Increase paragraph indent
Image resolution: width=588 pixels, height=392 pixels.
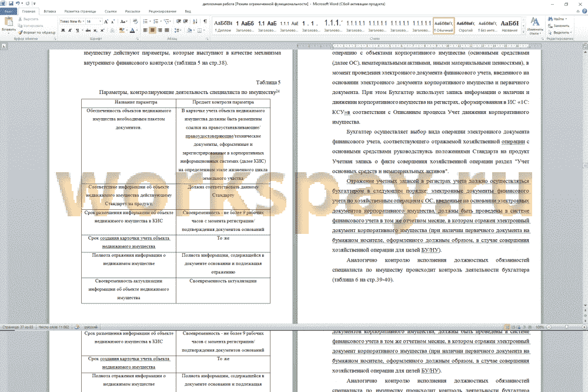click(x=185, y=22)
